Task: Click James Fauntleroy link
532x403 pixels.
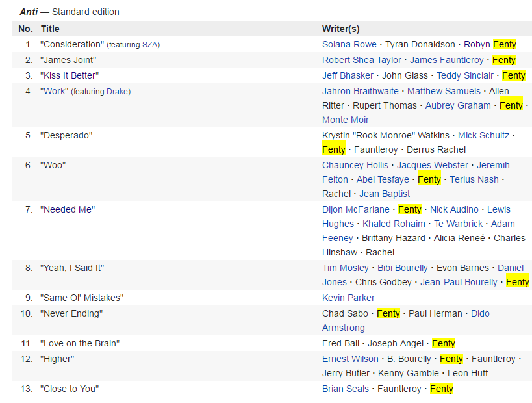Action: point(446,60)
